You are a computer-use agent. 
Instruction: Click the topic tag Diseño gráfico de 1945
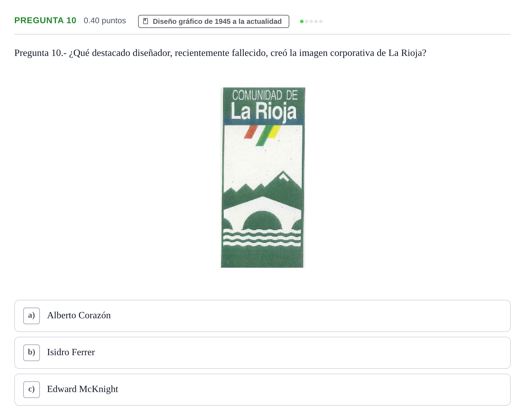(213, 21)
